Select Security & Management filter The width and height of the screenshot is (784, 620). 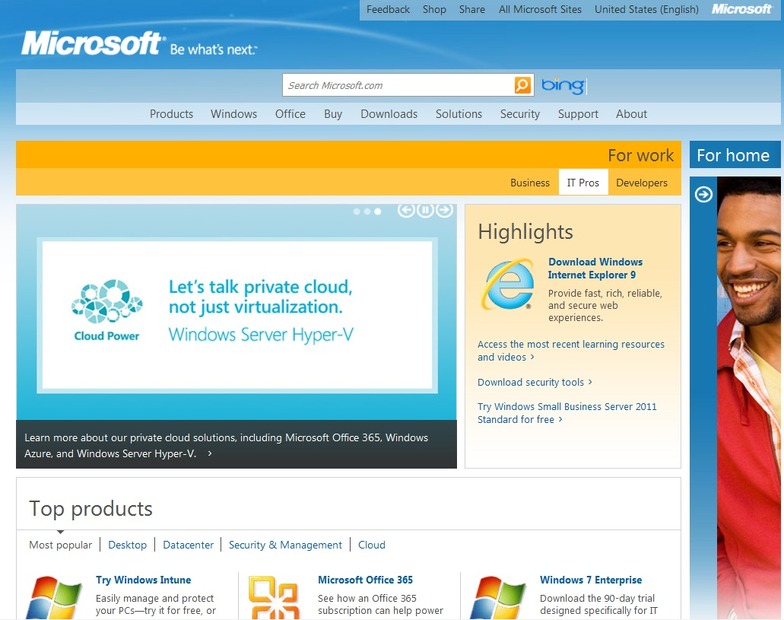[285, 544]
